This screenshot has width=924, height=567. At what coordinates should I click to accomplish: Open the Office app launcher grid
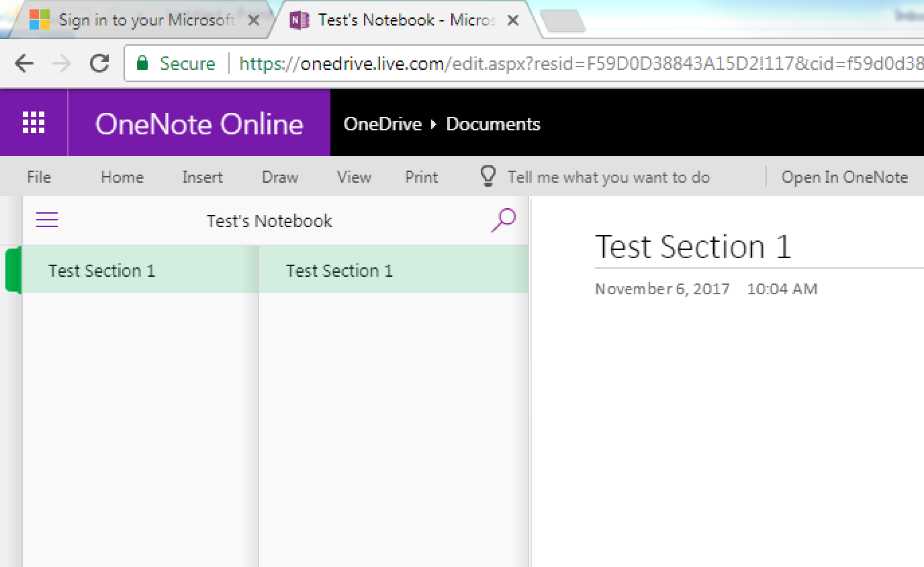34,123
